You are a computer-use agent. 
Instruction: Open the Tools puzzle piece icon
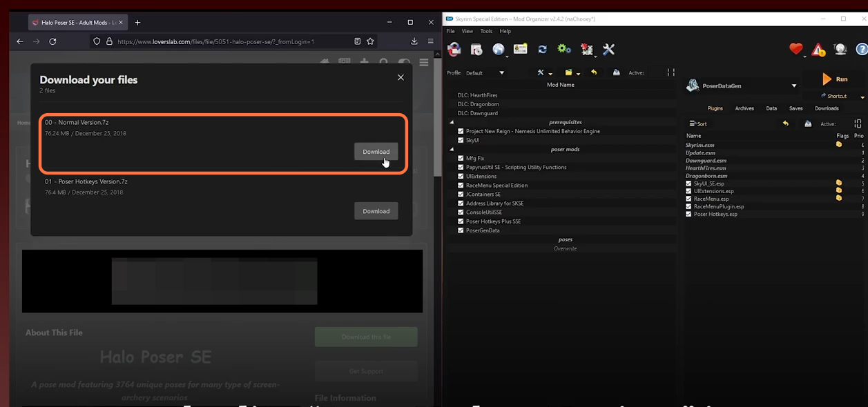click(587, 49)
